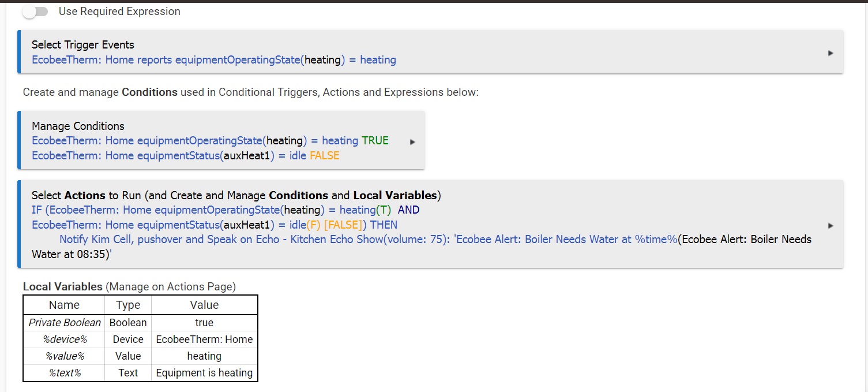
Task: Click the Name column header
Action: coord(64,305)
